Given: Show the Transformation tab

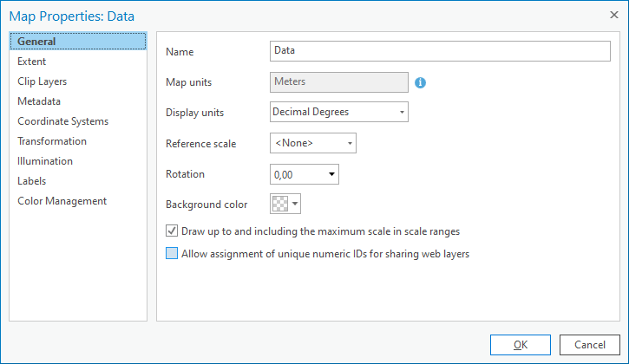Looking at the screenshot, I should (x=52, y=141).
